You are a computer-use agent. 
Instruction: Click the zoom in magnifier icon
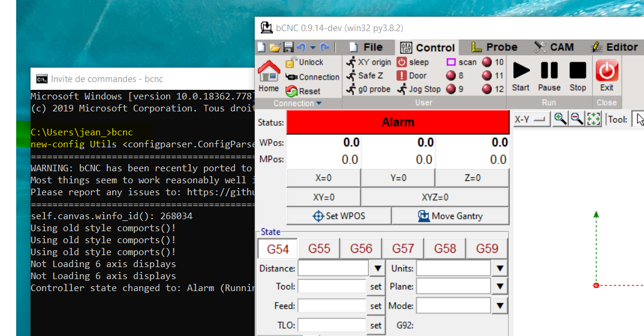click(x=560, y=119)
